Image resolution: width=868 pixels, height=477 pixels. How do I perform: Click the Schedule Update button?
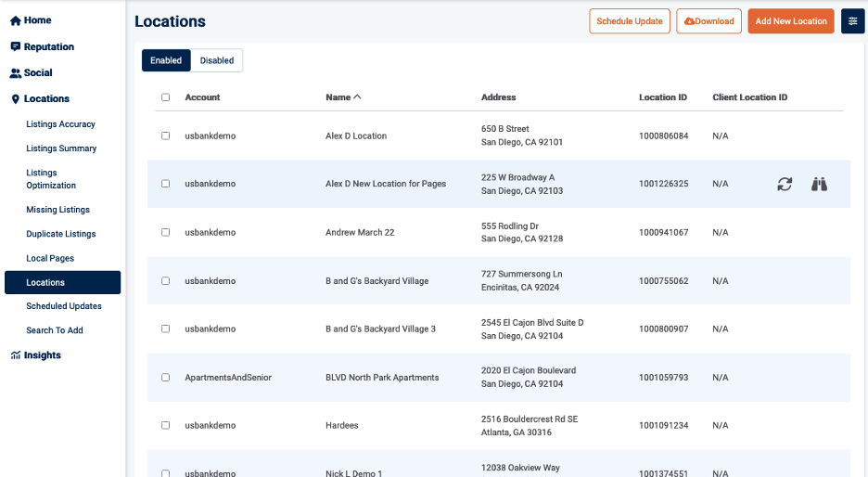click(630, 21)
